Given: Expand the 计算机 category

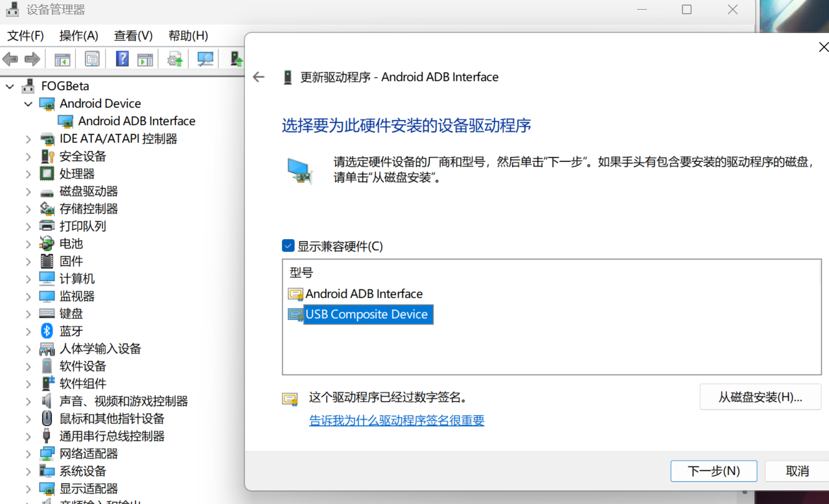Looking at the screenshot, I should (28, 279).
